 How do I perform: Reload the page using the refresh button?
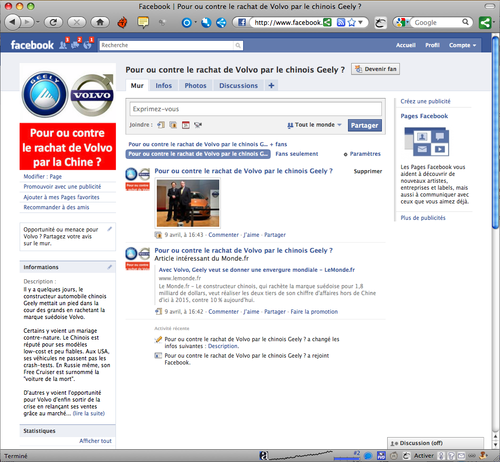click(x=53, y=22)
